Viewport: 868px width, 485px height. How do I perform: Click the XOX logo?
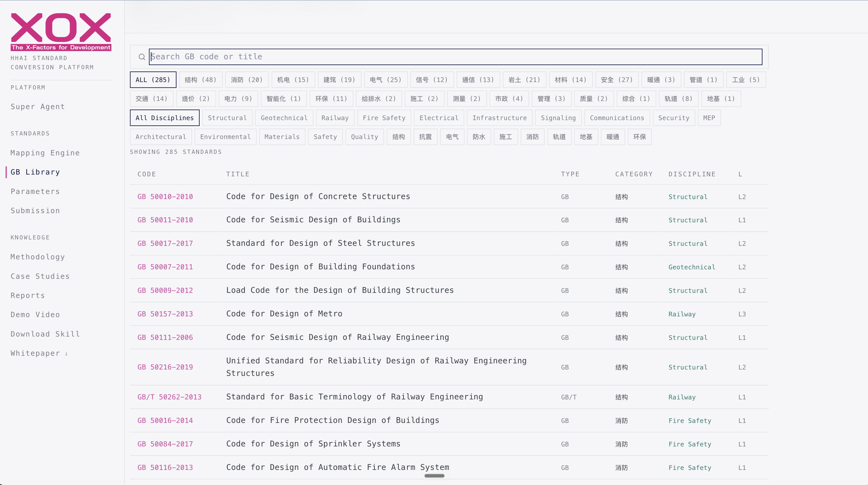pos(61,32)
